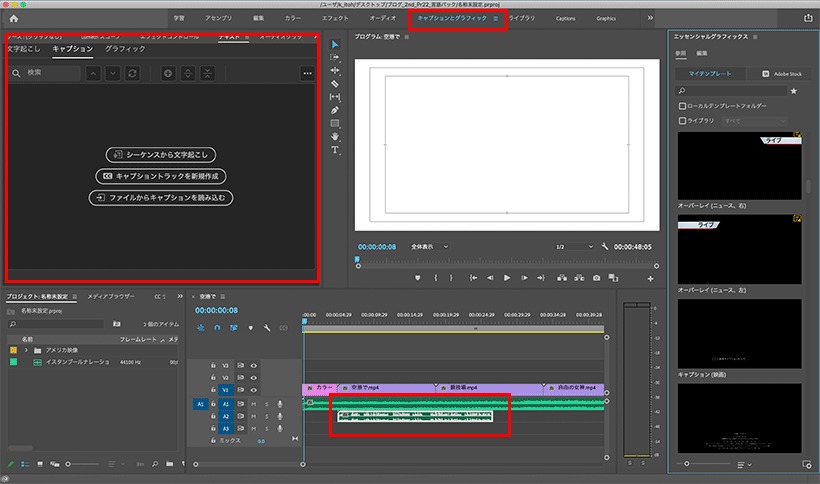The height and width of the screenshot is (484, 820).
Task: Check the ライブラリ checkbox
Action: click(682, 121)
